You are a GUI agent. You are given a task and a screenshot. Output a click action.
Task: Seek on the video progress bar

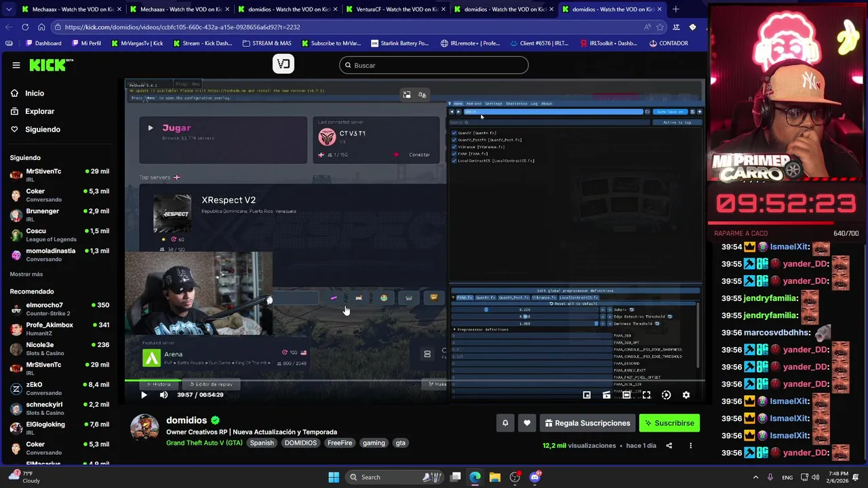coord(414,381)
